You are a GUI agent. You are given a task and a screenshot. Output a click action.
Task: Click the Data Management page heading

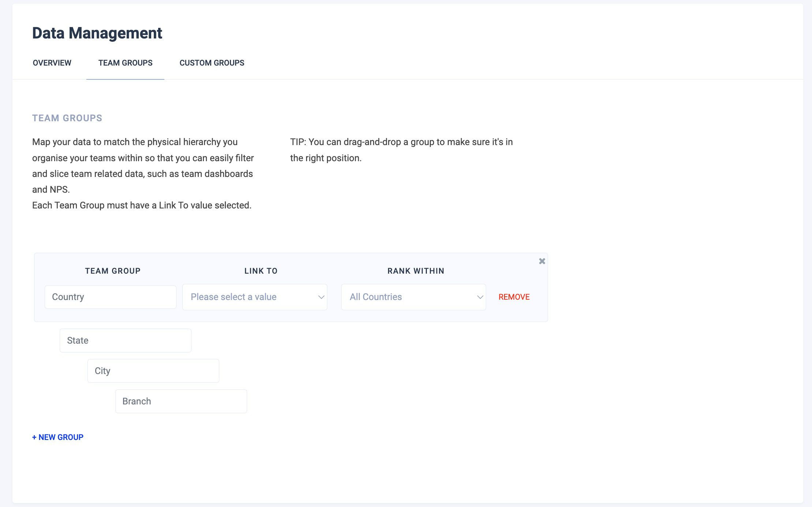(97, 33)
